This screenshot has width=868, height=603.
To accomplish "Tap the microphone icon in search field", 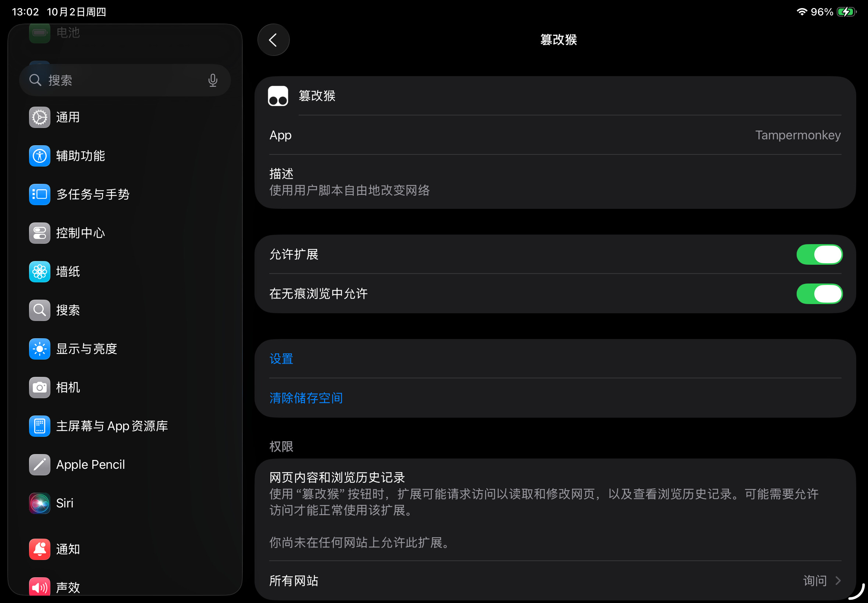I will pos(213,80).
